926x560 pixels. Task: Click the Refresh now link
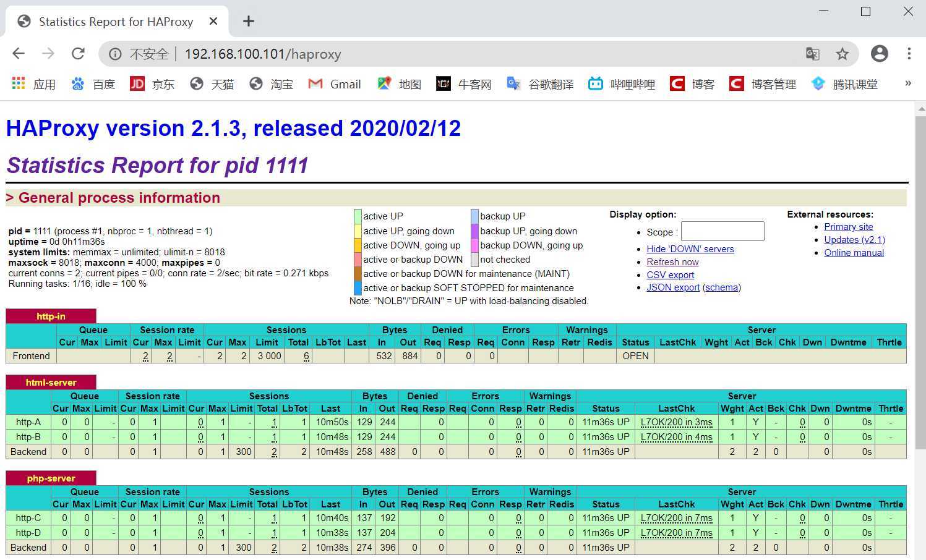pos(672,262)
